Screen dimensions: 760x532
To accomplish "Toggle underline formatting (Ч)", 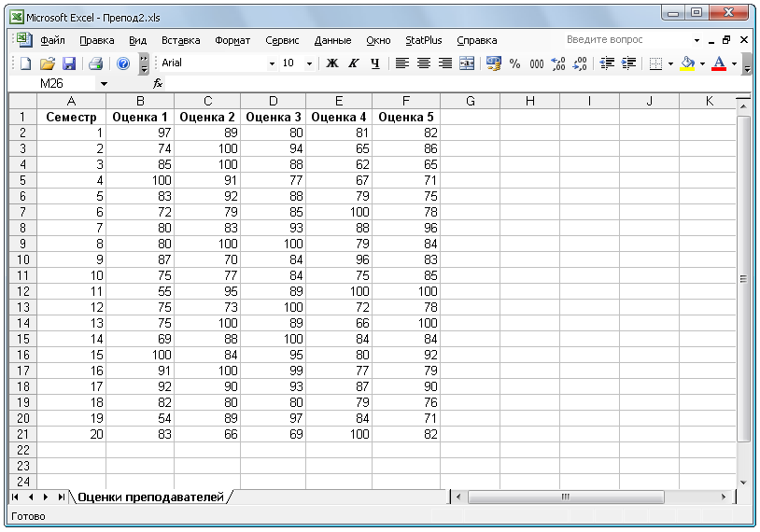I will [374, 63].
